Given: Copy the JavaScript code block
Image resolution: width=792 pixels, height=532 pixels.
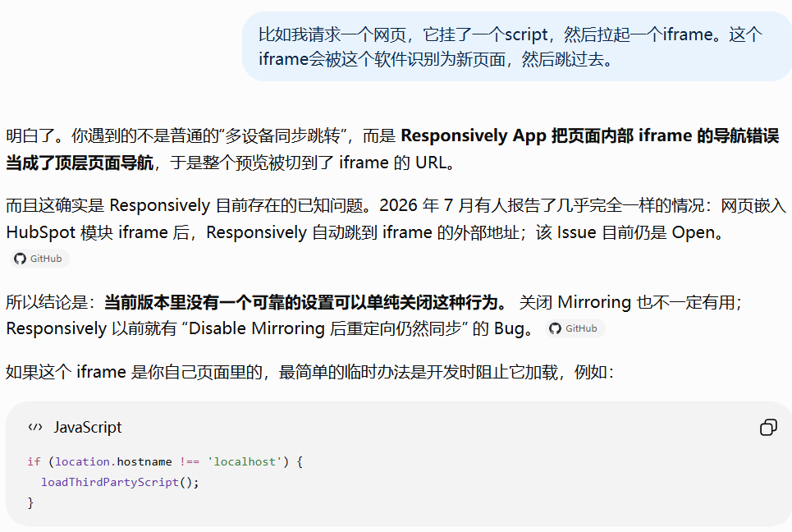Looking at the screenshot, I should [x=768, y=428].
